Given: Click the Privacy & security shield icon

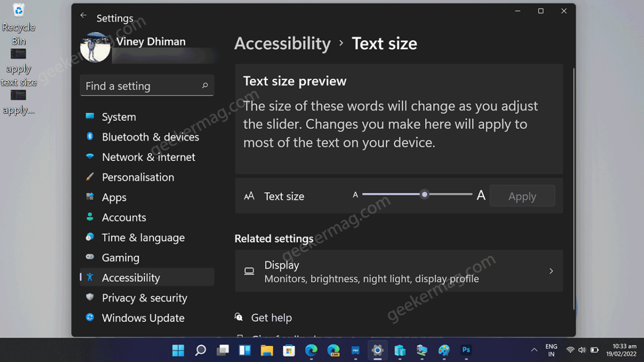Looking at the screenshot, I should coord(89,298).
